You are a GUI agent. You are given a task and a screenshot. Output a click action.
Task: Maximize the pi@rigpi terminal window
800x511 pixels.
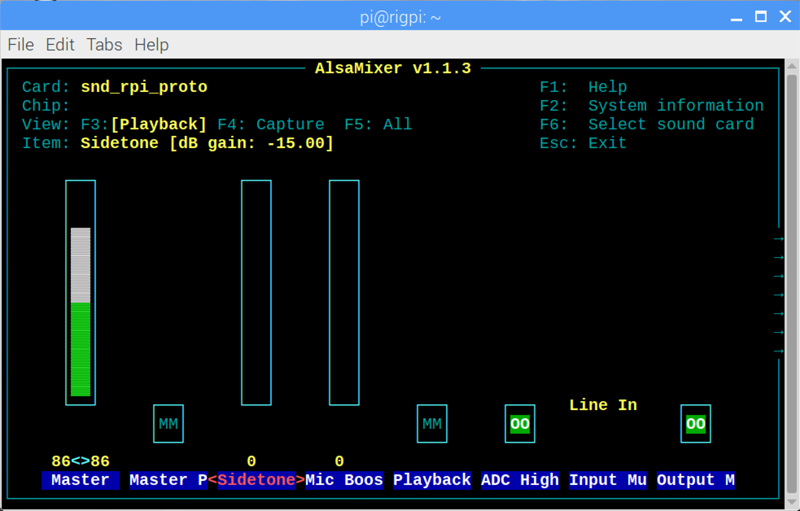tap(761, 17)
